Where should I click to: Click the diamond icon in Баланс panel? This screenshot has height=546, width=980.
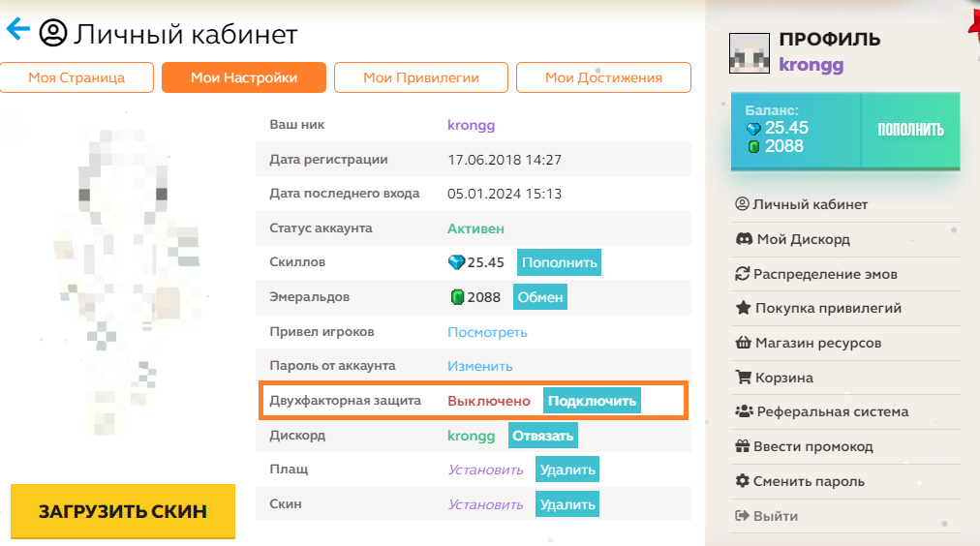tap(753, 129)
